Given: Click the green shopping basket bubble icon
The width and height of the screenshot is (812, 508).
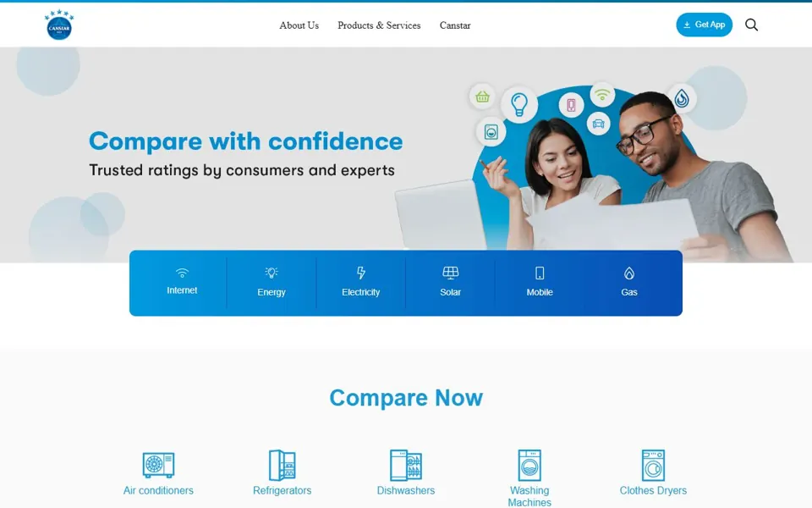Looking at the screenshot, I should click(x=482, y=97).
